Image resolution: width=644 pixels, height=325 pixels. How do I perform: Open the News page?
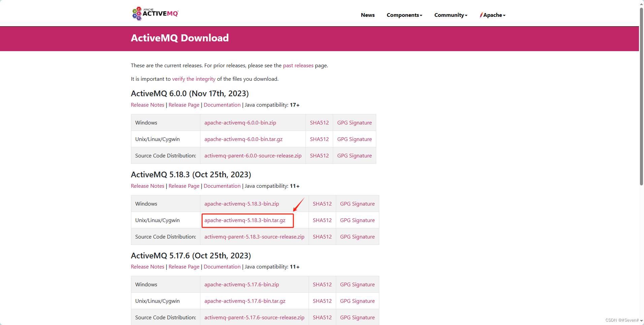pos(367,15)
